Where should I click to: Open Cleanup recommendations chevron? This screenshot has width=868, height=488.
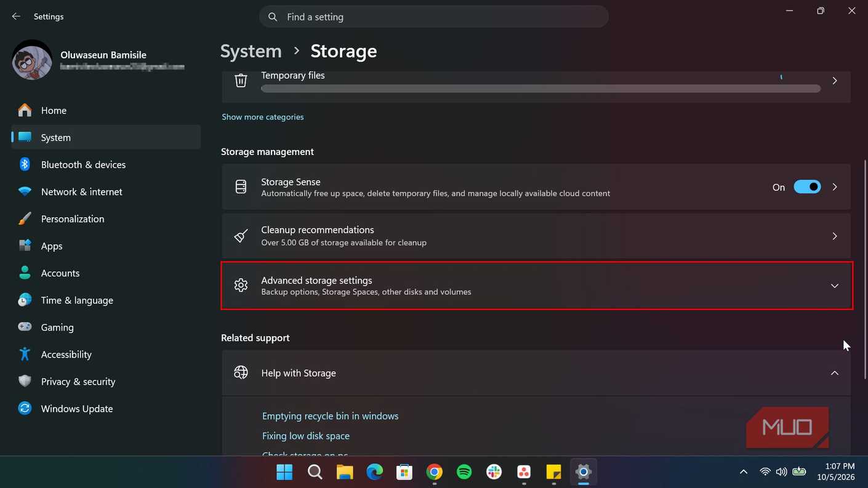[835, 236]
